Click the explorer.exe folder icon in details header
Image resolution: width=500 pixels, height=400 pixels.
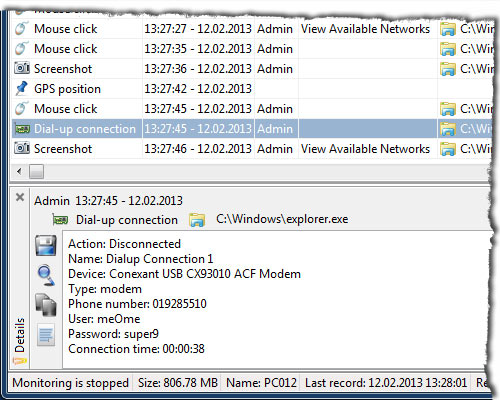(197, 220)
